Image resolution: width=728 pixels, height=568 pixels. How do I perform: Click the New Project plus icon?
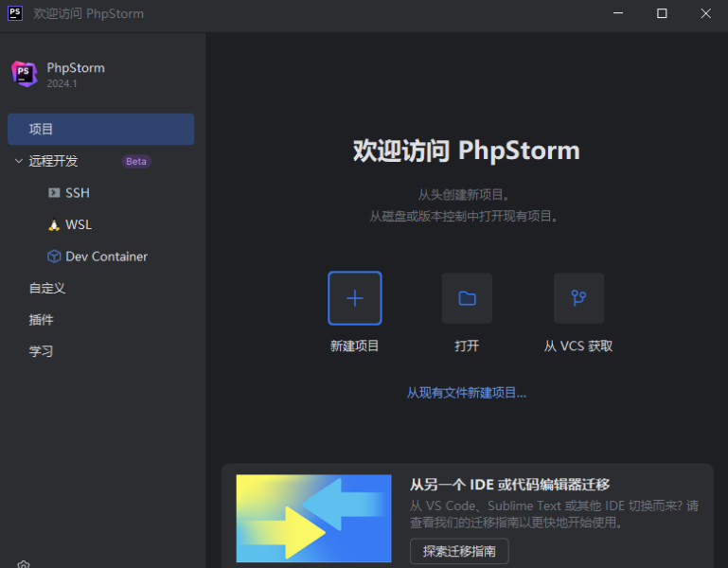(x=355, y=298)
